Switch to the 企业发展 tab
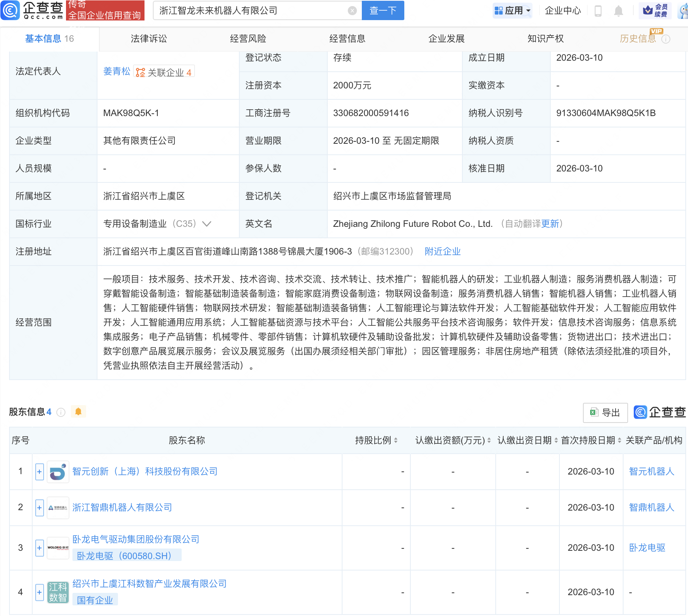This screenshot has width=688, height=616. (x=446, y=38)
